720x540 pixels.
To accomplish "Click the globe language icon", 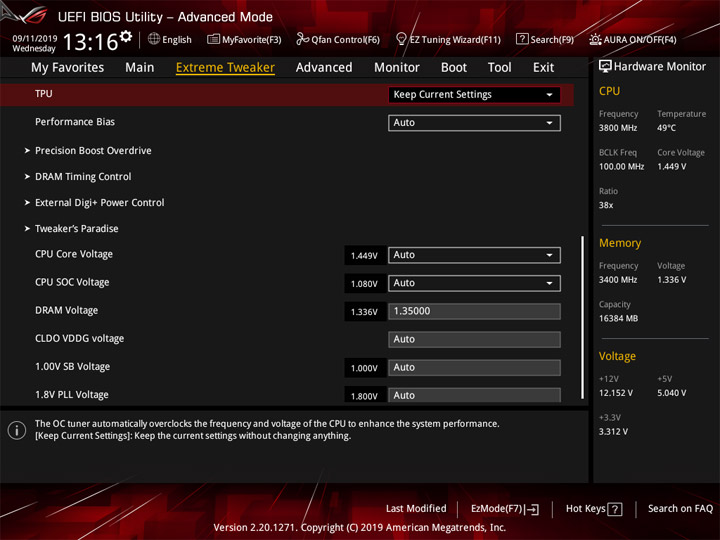I will coord(154,39).
